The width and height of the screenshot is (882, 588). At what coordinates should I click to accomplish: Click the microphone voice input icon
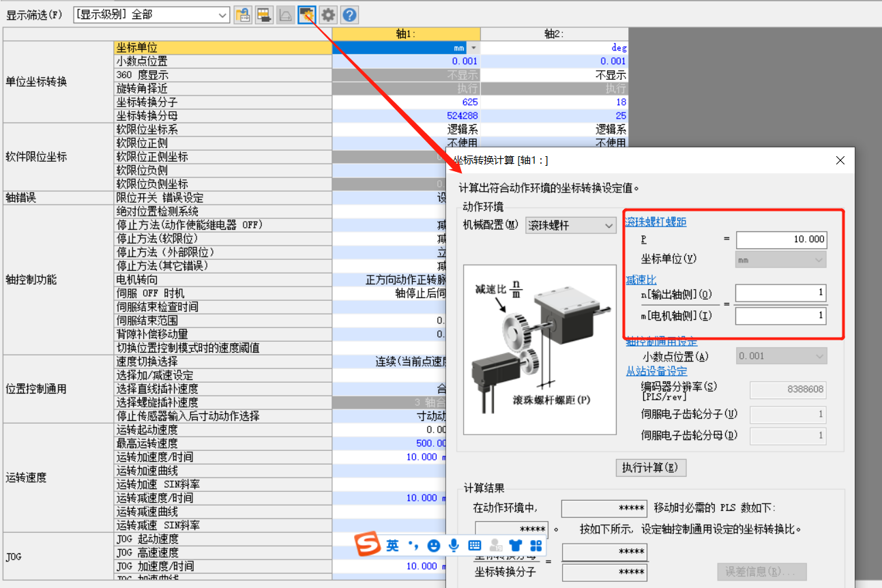(454, 546)
